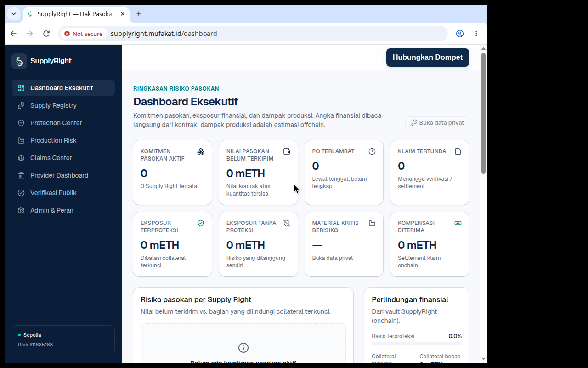Click the Komitmen Pasokan Aktif cubes icon
588x368 pixels.
tap(201, 151)
